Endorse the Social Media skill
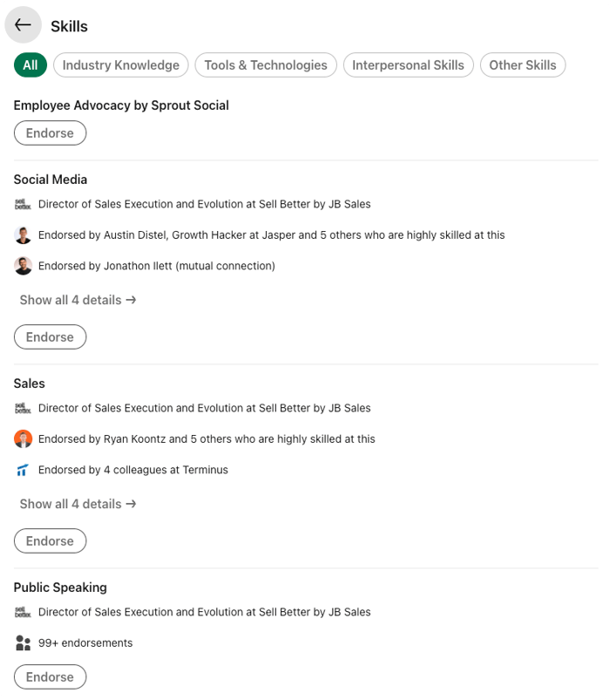 coord(50,336)
